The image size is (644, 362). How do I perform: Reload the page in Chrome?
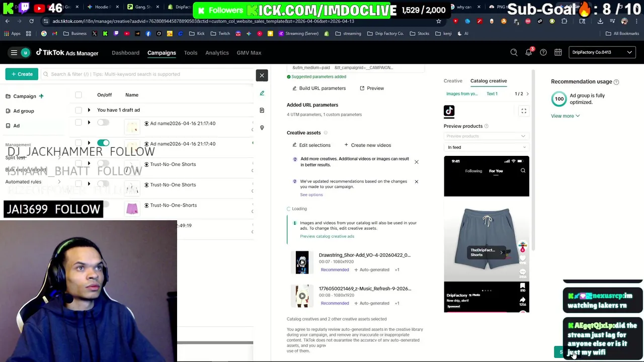pos(31,21)
